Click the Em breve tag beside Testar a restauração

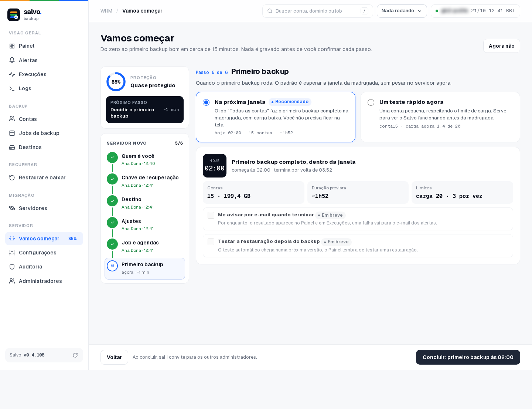point(336,242)
